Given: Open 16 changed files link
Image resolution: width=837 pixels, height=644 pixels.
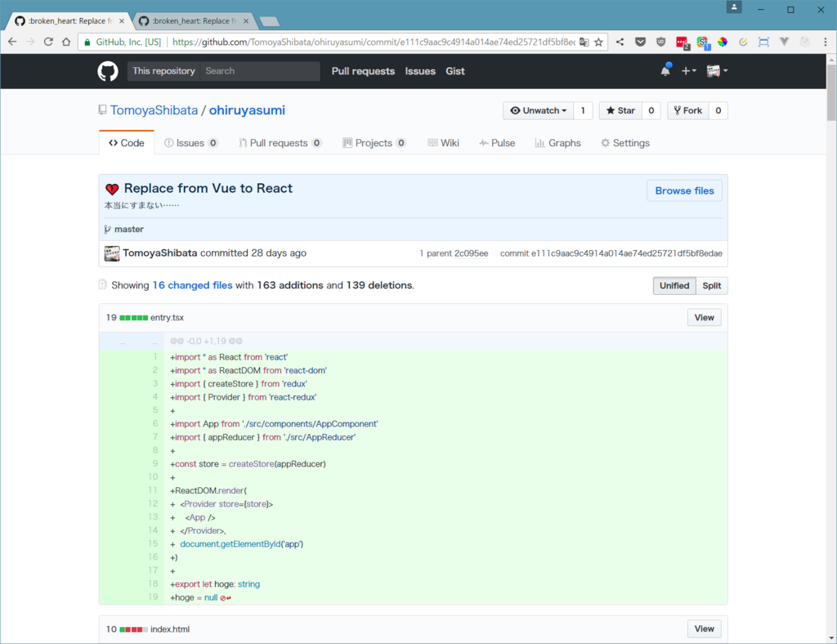Looking at the screenshot, I should tap(192, 285).
